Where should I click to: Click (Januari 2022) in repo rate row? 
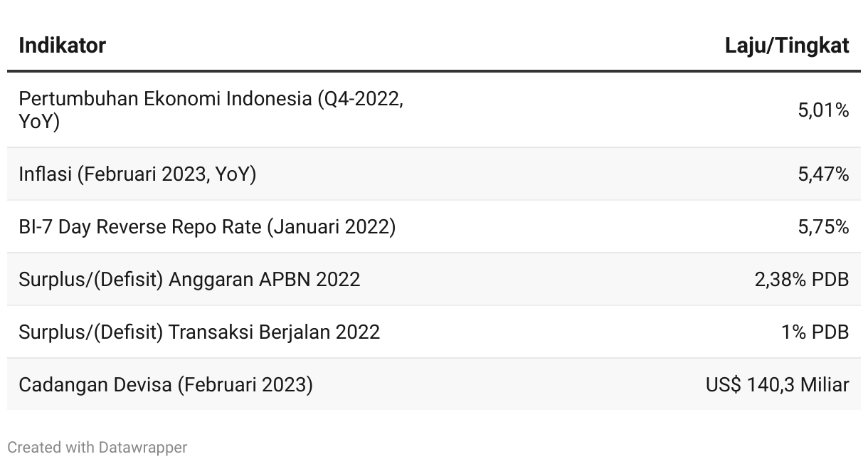[332, 227]
